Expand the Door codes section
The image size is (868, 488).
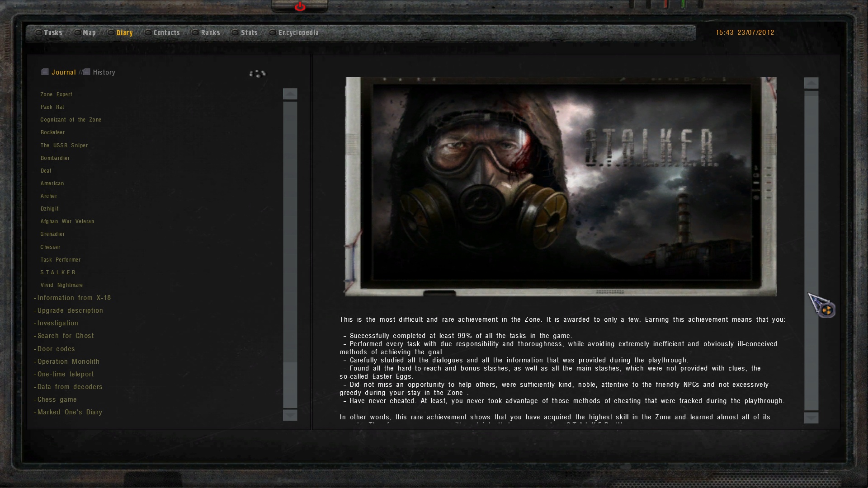pyautogui.click(x=56, y=349)
